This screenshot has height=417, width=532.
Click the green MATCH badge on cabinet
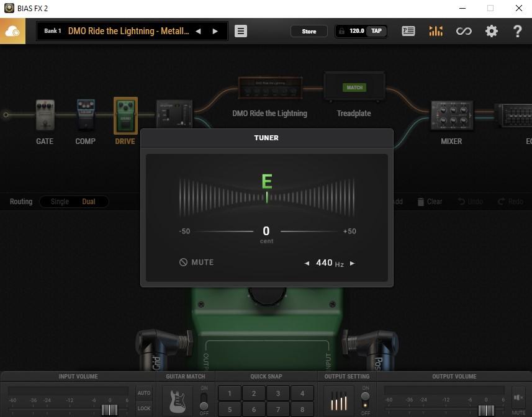pyautogui.click(x=354, y=87)
